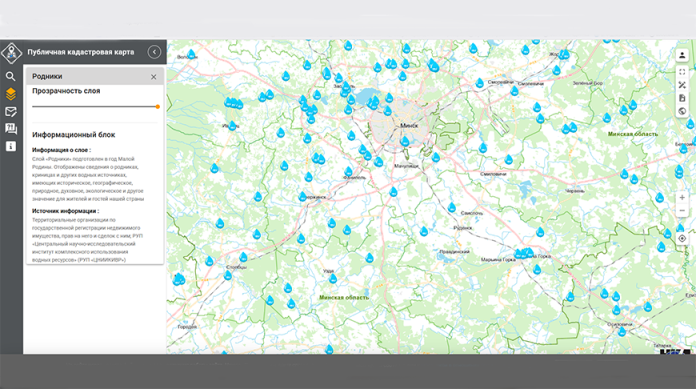Click the 'Информационный блок' heading

[74, 135]
